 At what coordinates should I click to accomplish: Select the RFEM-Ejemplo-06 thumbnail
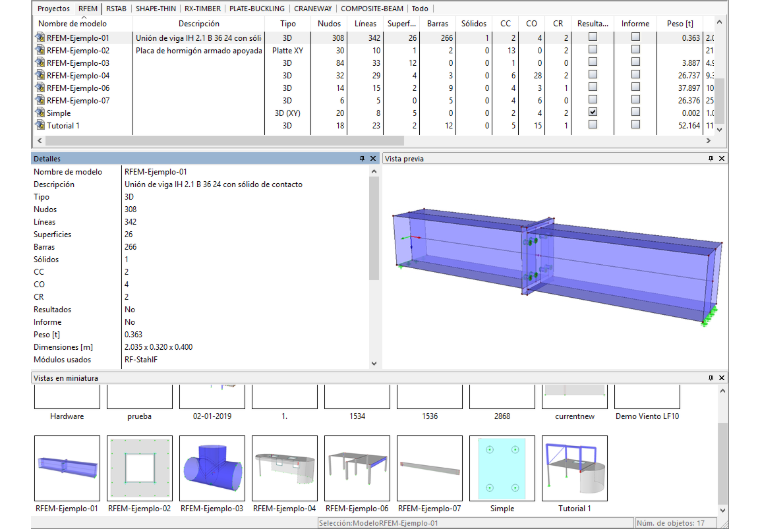coord(357,468)
